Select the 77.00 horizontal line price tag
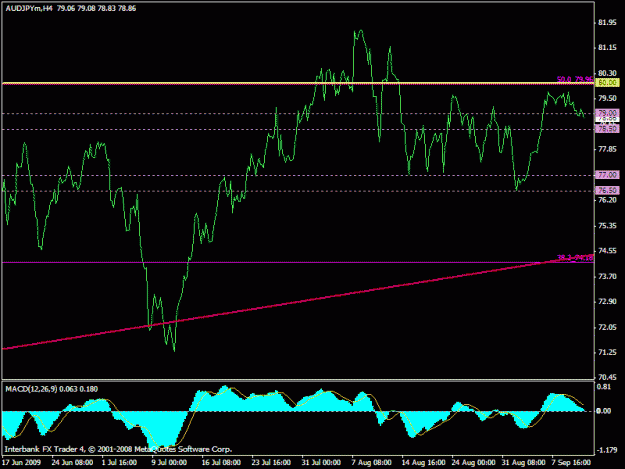The width and height of the screenshot is (625, 469). point(607,175)
